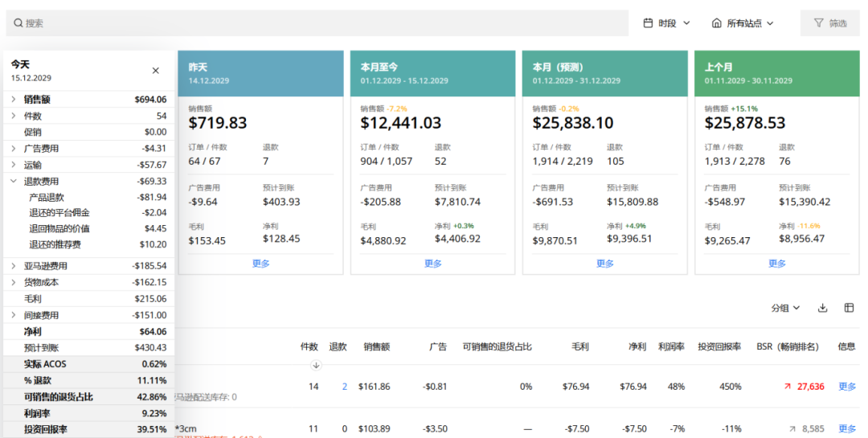The height and width of the screenshot is (438, 868).
Task: Click the sort arrow under 件数 column
Action: tap(316, 365)
